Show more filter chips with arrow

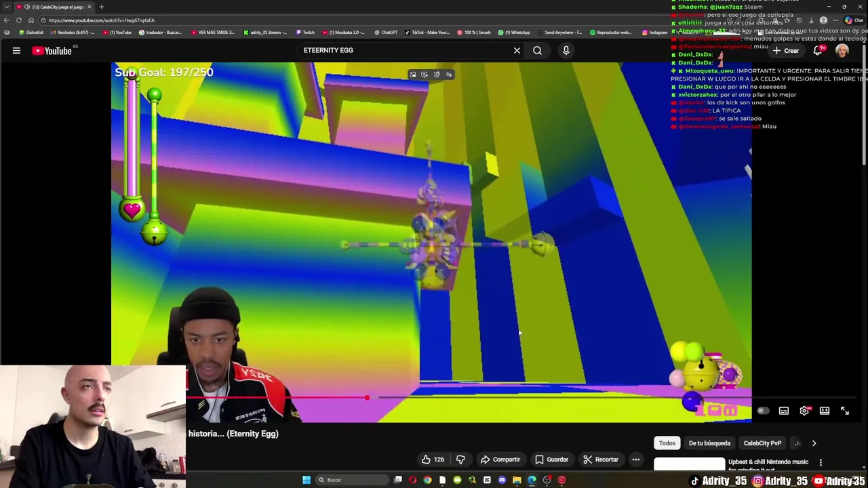[x=814, y=443]
